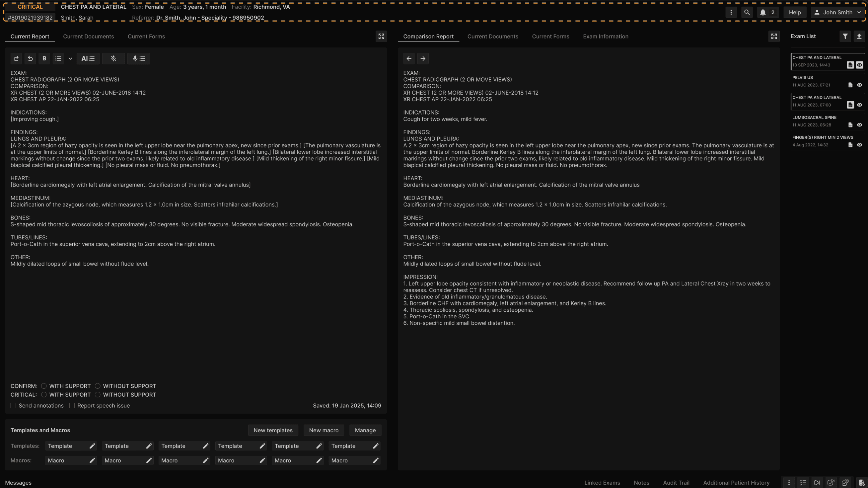Open Current Documents tab on left panel

click(88, 37)
